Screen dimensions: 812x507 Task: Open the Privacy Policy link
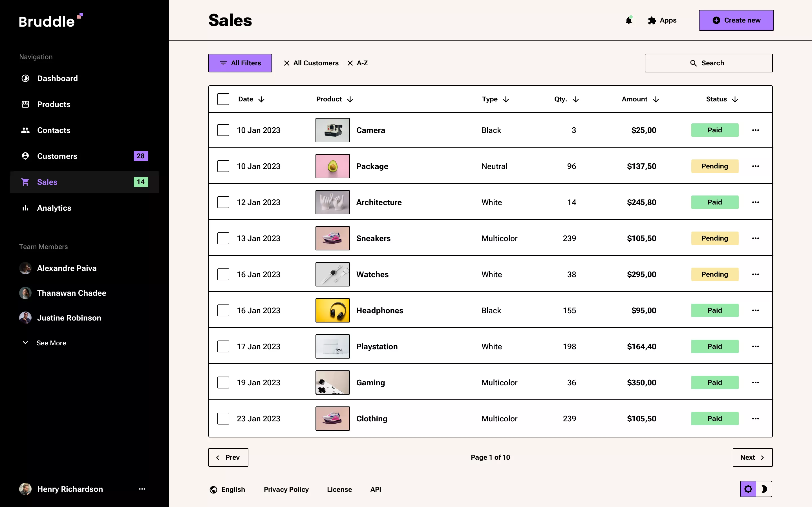(x=286, y=489)
